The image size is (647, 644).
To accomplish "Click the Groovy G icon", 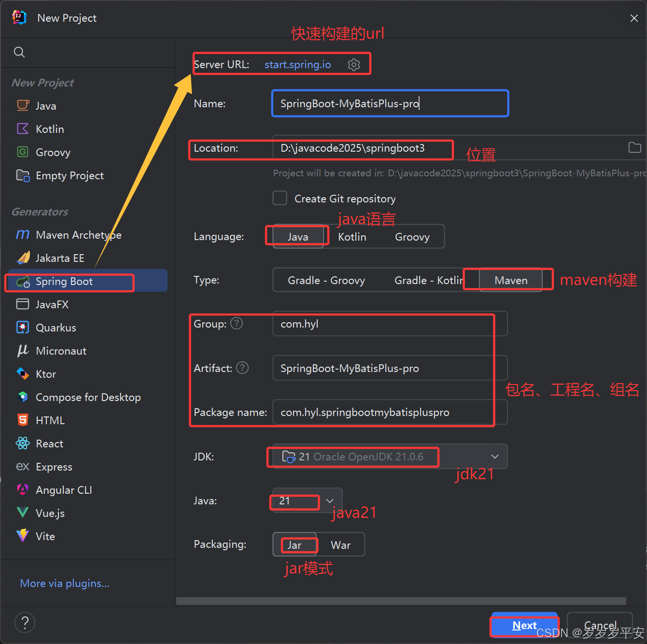I will tap(23, 152).
